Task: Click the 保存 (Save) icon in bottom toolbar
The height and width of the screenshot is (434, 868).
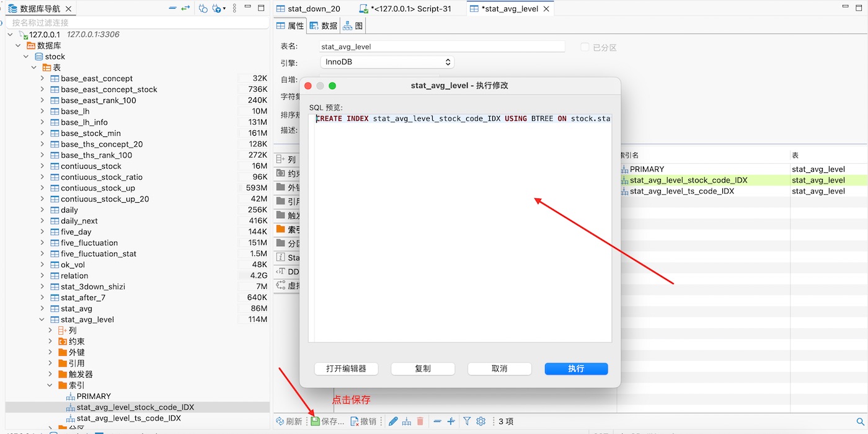Action: point(316,422)
